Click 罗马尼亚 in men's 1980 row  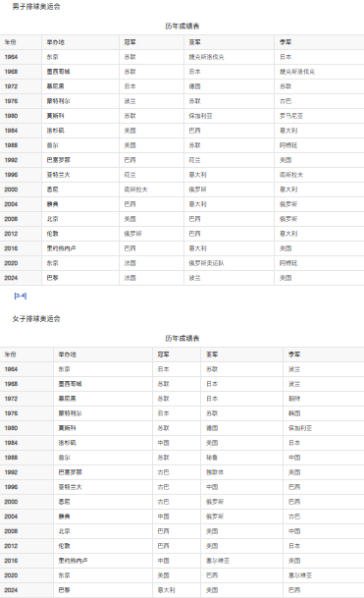pyautogui.click(x=291, y=116)
